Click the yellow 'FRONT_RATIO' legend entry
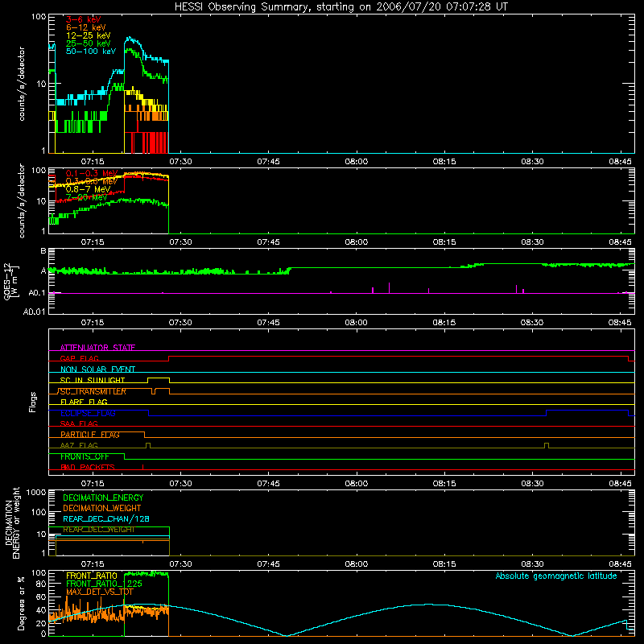644x644 pixels. (x=92, y=576)
